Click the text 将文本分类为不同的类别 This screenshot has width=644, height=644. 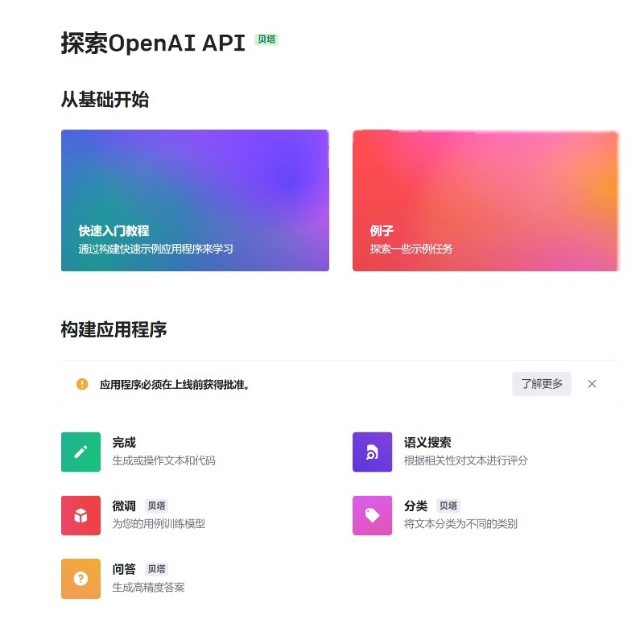tap(460, 524)
